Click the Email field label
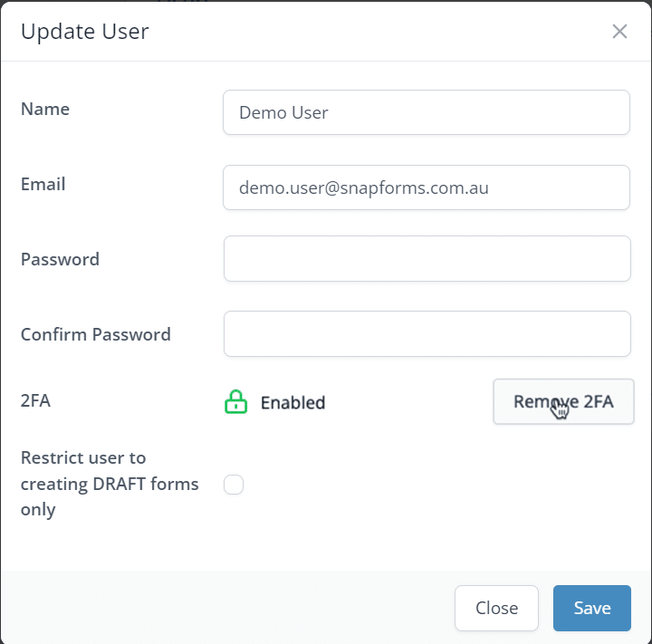Viewport: 652px width, 644px height. click(x=43, y=184)
